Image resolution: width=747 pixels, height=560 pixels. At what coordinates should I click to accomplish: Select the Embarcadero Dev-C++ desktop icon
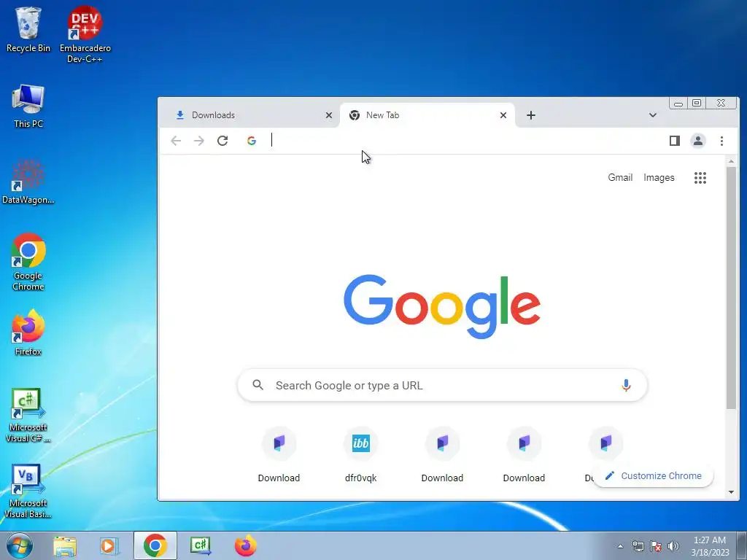(85, 34)
